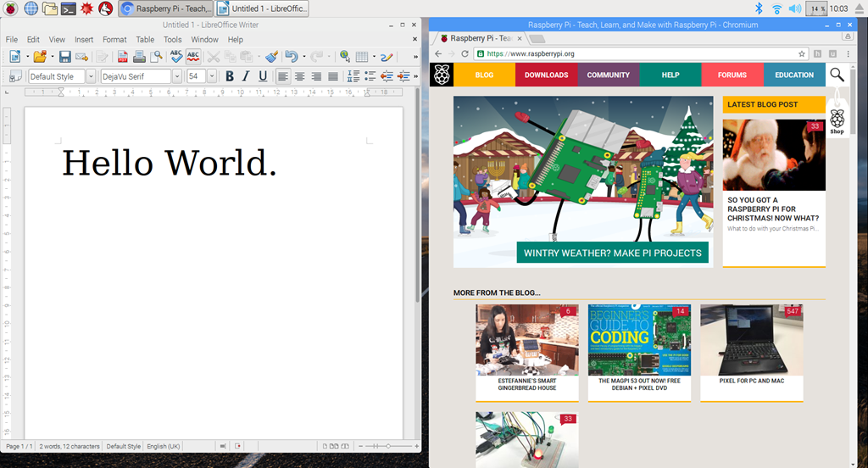
Task: Open the Bluetooth tray menu
Action: pyautogui.click(x=759, y=8)
